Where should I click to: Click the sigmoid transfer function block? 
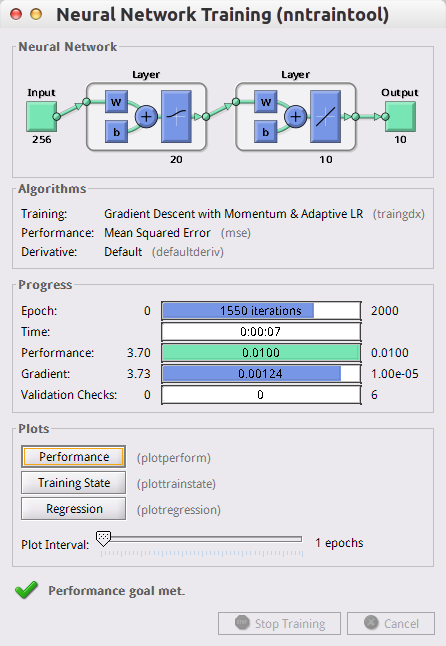pos(176,117)
